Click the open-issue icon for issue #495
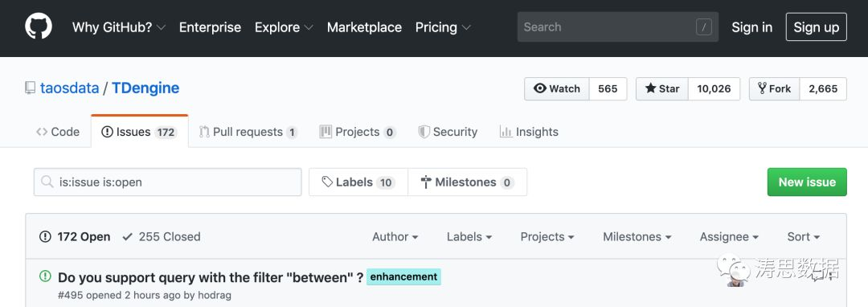This screenshot has width=868, height=307. 45,276
